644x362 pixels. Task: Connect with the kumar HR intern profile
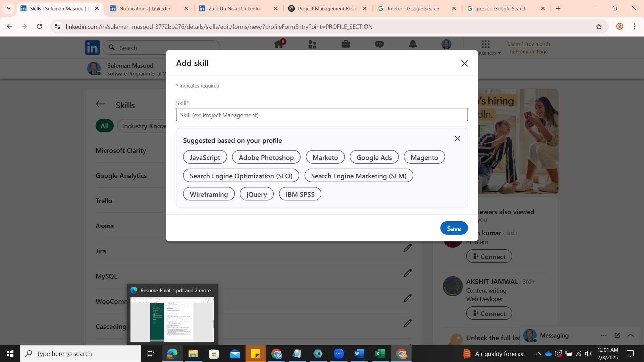point(489,256)
